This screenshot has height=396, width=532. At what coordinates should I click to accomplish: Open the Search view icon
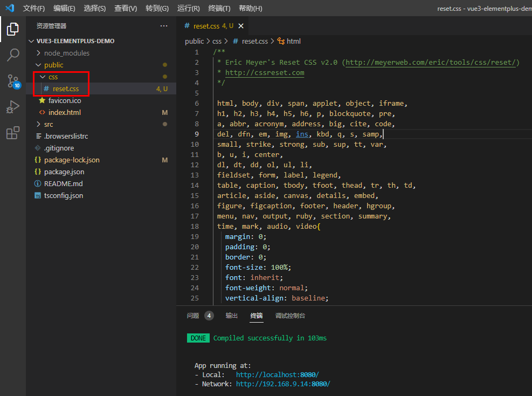[x=13, y=54]
